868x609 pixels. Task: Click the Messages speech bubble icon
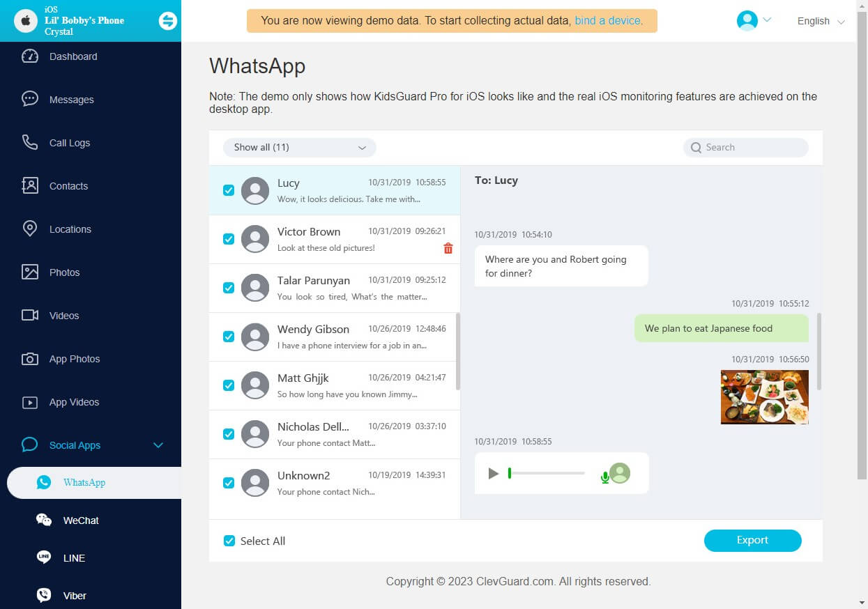30,100
